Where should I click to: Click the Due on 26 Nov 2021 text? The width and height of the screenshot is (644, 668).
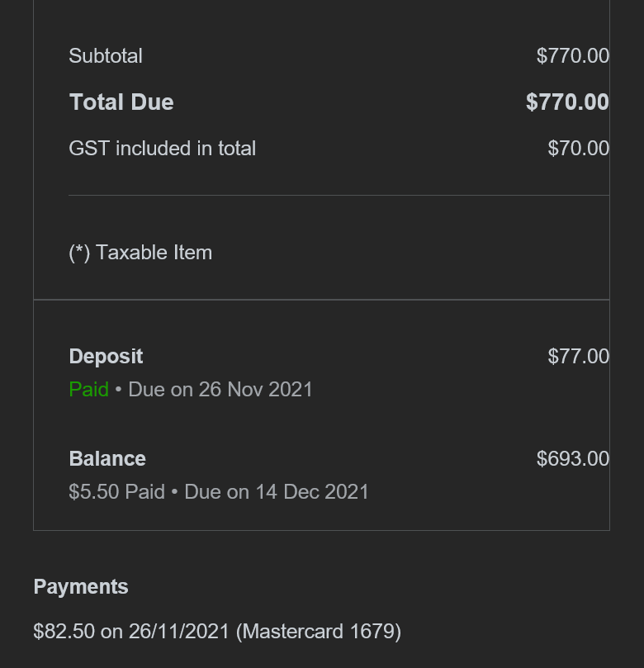click(220, 390)
